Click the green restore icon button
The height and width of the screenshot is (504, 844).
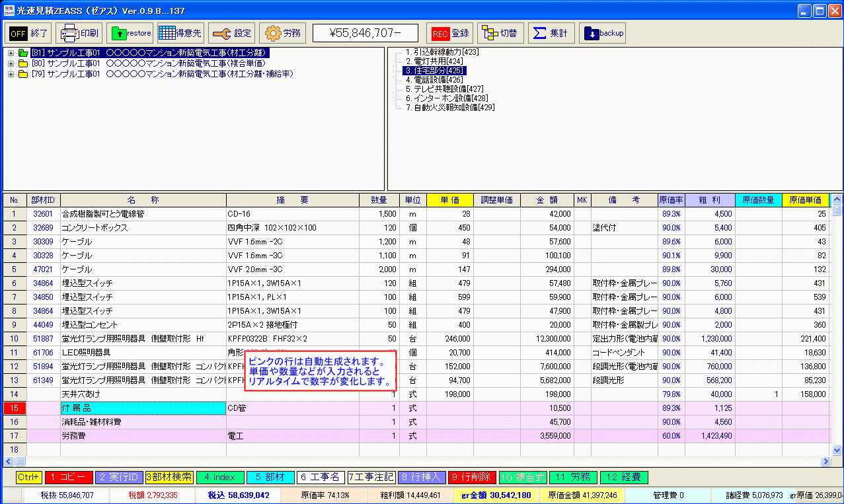[x=130, y=33]
